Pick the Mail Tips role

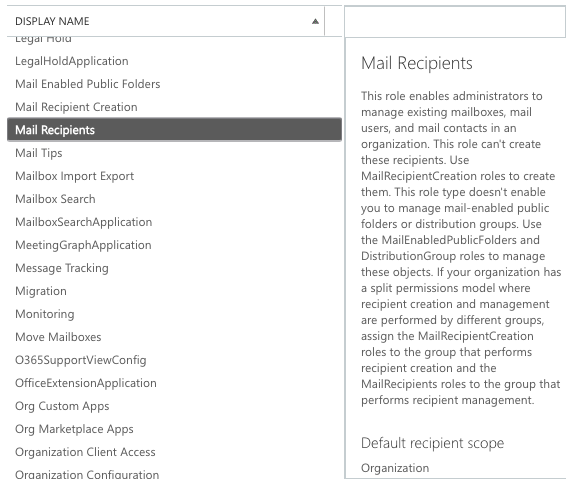pyautogui.click(x=174, y=153)
